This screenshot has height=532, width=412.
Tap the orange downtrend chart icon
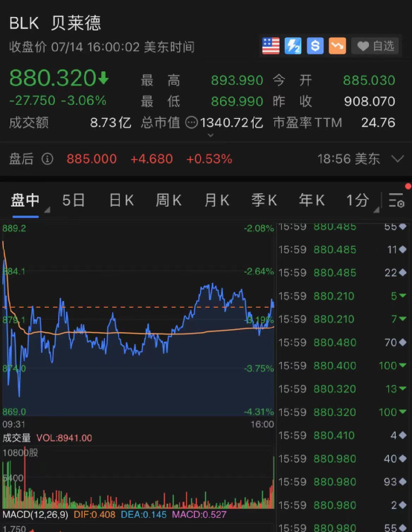pyautogui.click(x=338, y=46)
